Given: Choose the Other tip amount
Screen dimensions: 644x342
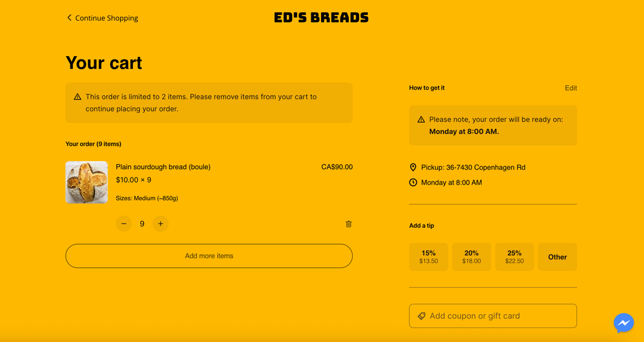Looking at the screenshot, I should [557, 257].
